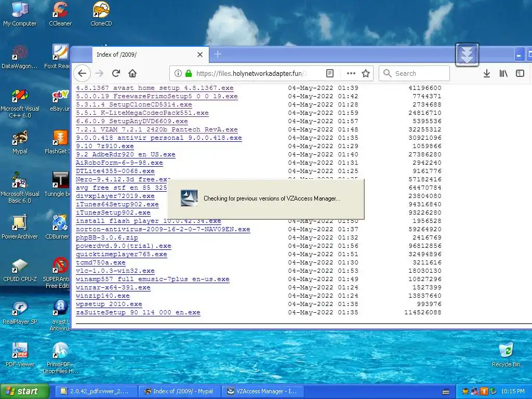Open the downloads arrow in browser toolbar
Screen dimensions: 532x399
point(486,73)
